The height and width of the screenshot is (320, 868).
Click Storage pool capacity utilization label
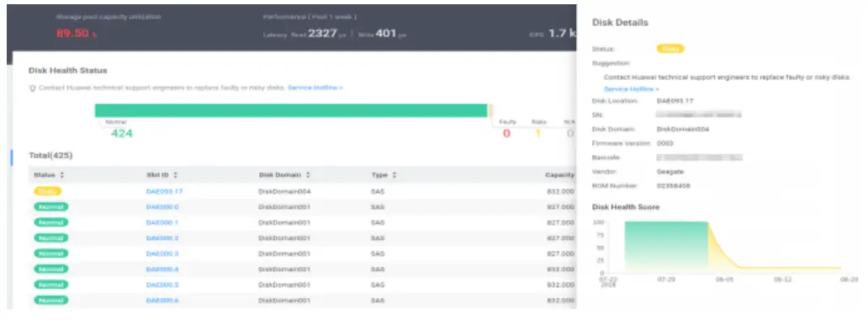108,17
